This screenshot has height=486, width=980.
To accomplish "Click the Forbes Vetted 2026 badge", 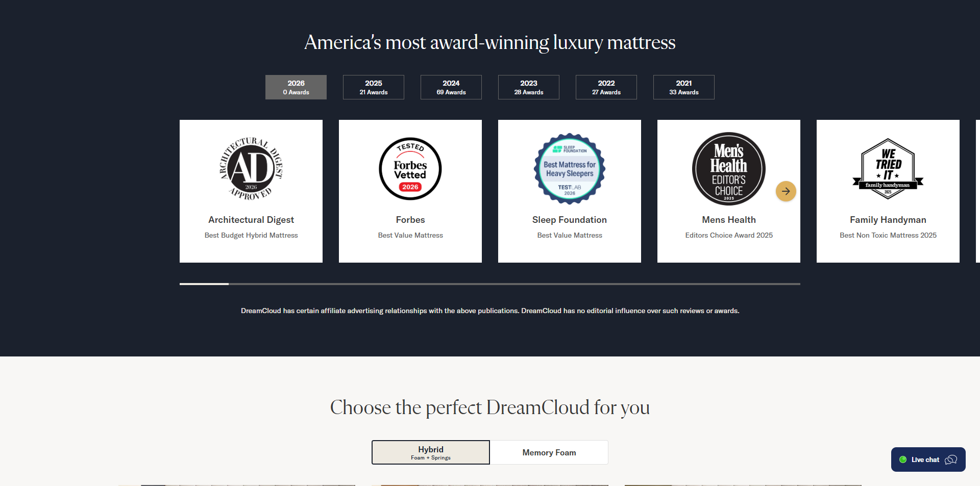I will (x=410, y=168).
